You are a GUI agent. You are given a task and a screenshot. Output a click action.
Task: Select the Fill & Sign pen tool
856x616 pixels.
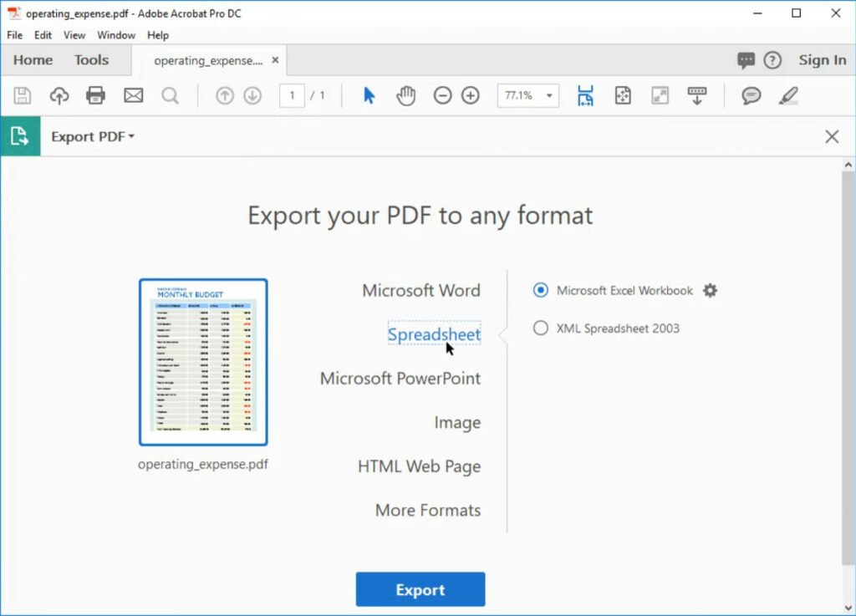[x=787, y=95]
